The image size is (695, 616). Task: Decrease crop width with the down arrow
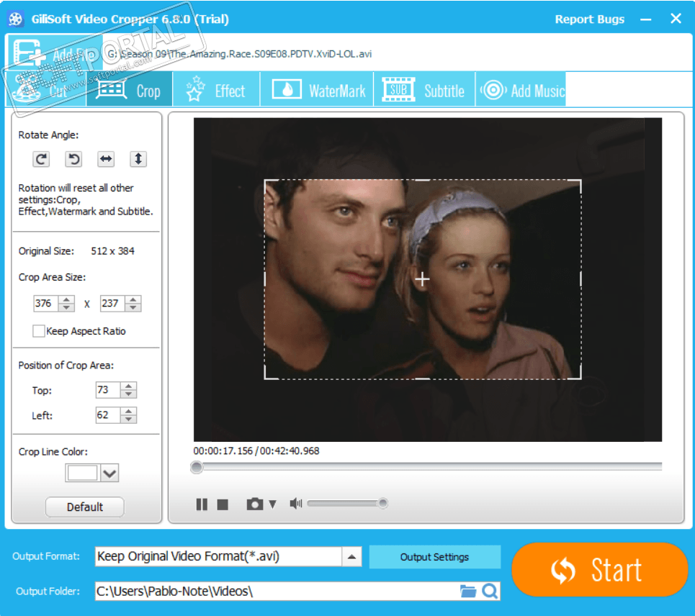[x=66, y=308]
